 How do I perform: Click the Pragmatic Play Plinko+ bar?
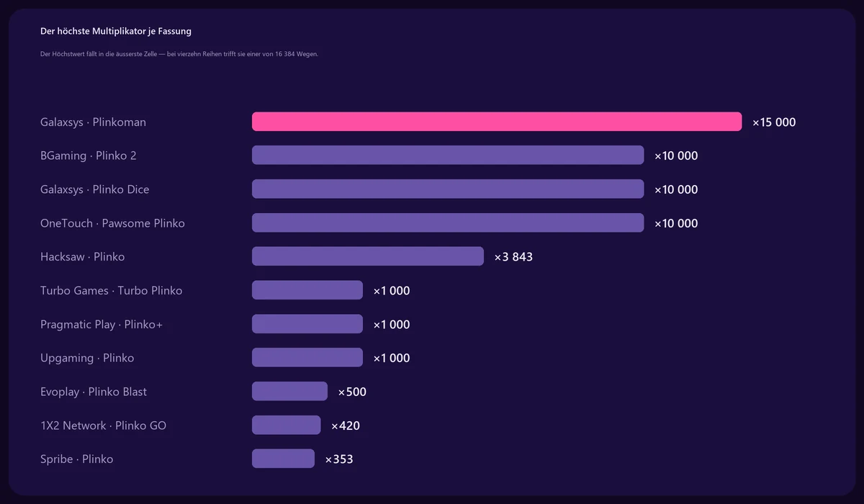point(307,324)
